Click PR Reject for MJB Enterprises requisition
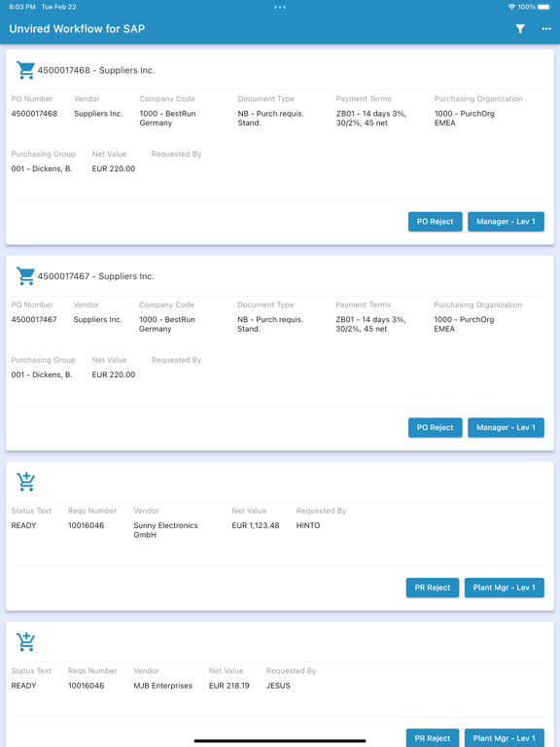The width and height of the screenshot is (560, 747). pos(433,737)
